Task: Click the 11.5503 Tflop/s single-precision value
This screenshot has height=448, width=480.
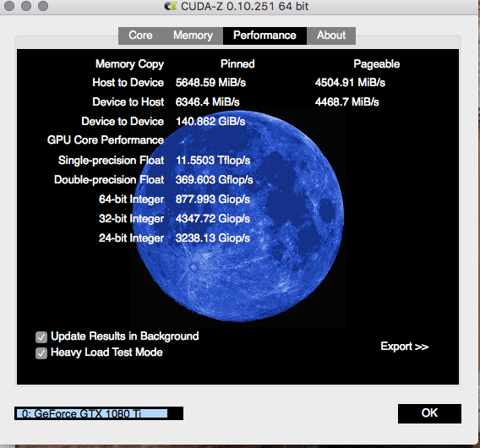Action: pyautogui.click(x=213, y=161)
